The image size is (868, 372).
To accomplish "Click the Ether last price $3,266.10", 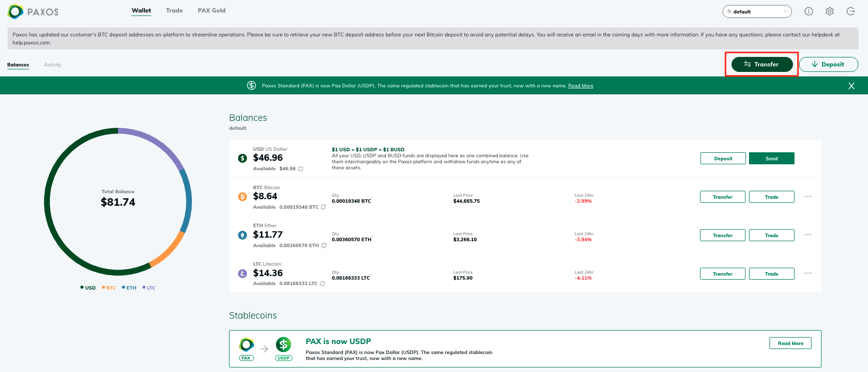I will coord(465,240).
